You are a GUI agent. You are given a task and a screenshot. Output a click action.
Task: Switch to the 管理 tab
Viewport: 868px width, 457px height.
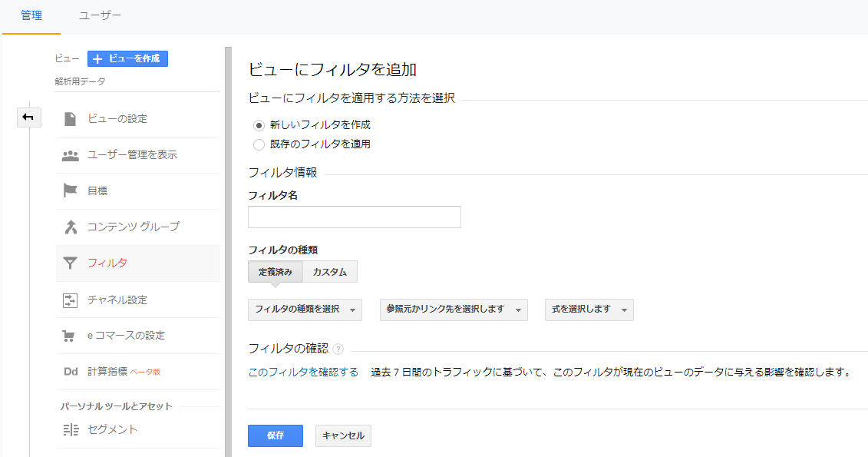tap(31, 16)
